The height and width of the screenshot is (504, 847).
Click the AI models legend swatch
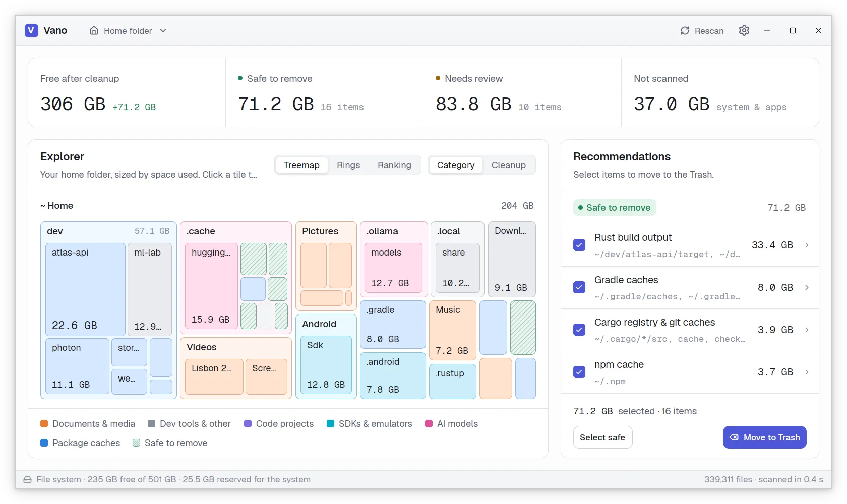429,424
